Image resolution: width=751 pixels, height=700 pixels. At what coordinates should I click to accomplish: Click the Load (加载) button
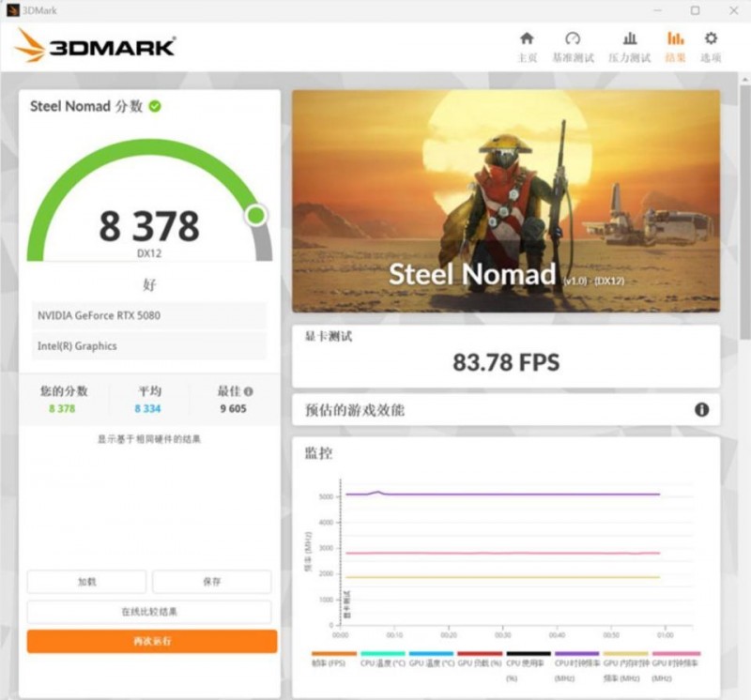[86, 582]
